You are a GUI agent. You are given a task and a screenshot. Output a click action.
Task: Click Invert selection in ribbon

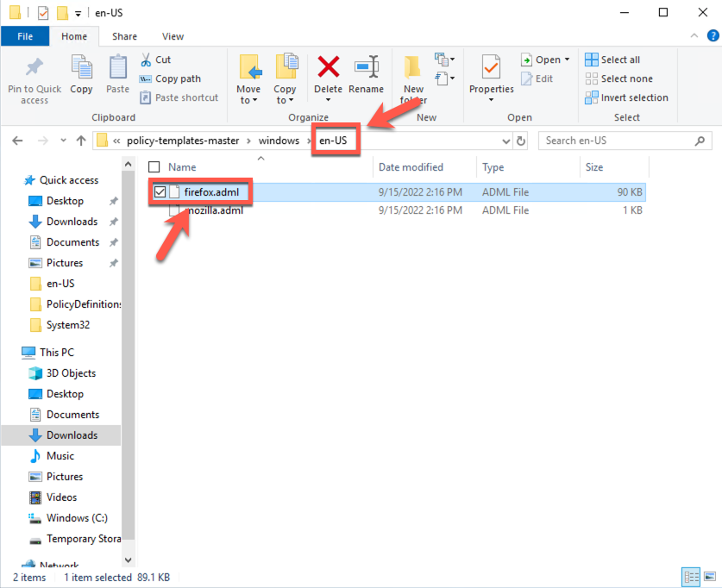click(x=626, y=97)
